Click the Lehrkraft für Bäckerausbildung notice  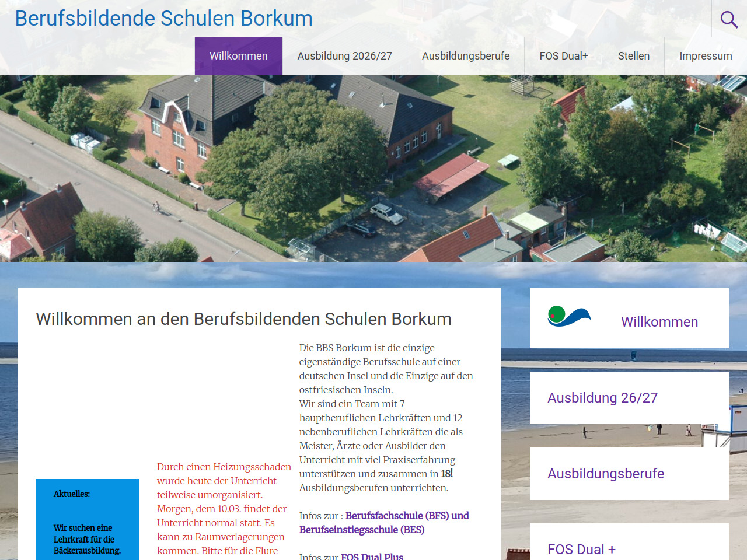[87, 539]
